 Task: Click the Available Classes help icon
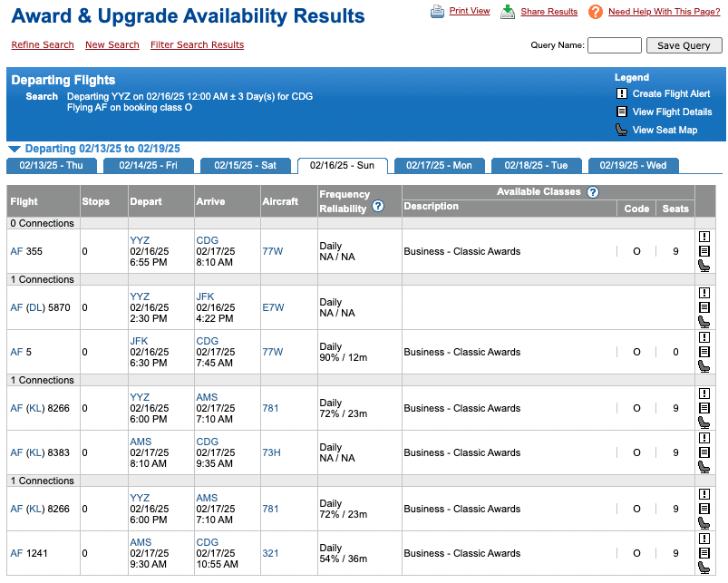(593, 192)
